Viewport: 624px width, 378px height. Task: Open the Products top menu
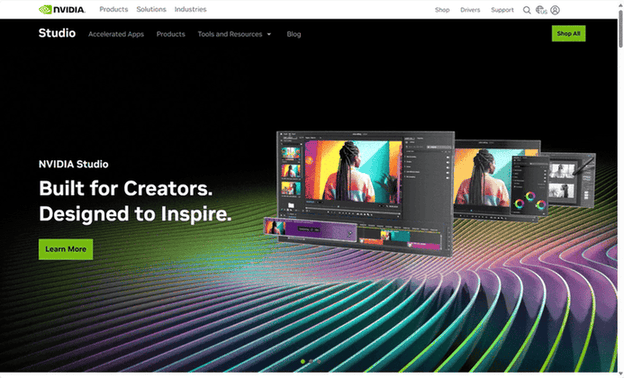113,9
